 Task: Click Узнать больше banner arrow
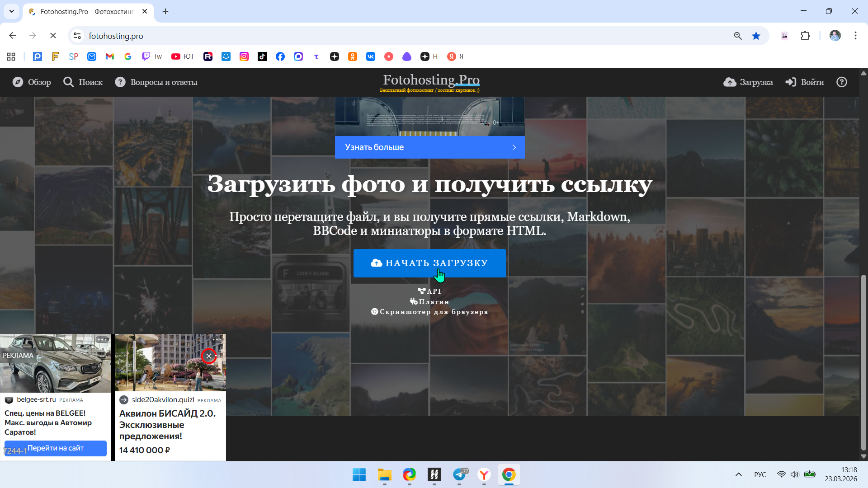pyautogui.click(x=514, y=147)
